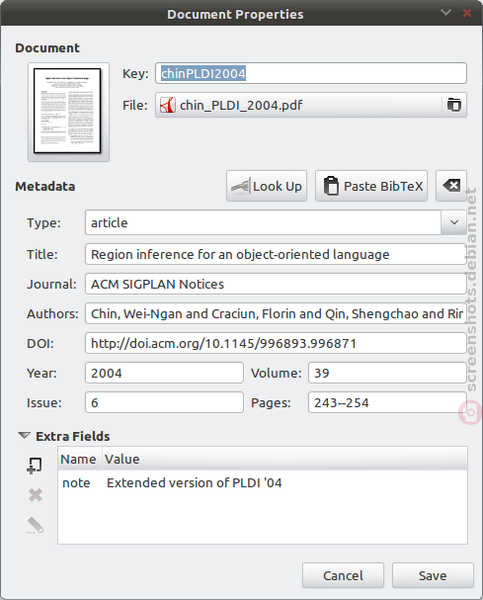Click the file chooser icon next to chin_PLDI_2004.pdf
483x600 pixels.
pyautogui.click(x=454, y=104)
